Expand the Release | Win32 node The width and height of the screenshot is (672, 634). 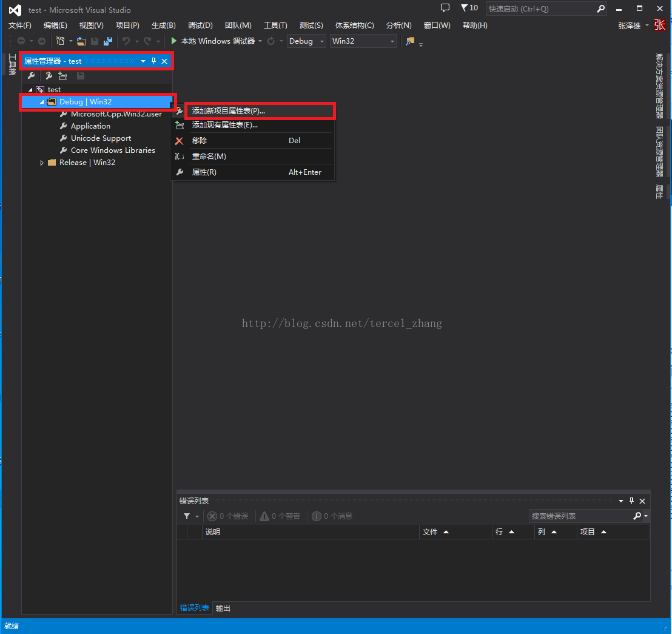pos(42,163)
